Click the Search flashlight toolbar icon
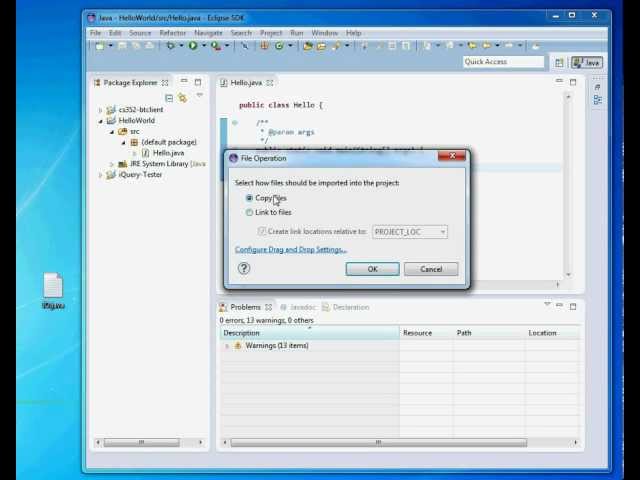Screen dimensions: 640x480 point(336,46)
